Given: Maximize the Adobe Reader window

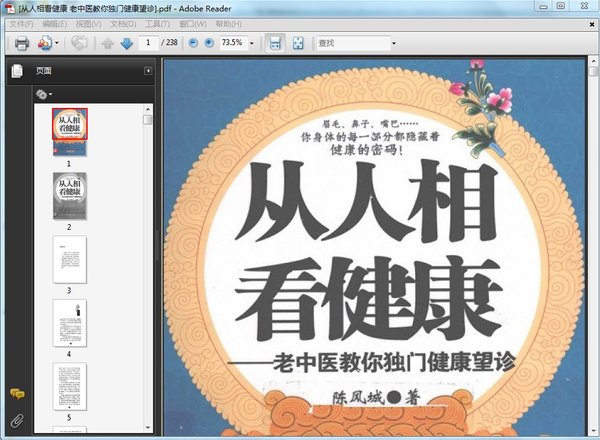Looking at the screenshot, I should (x=561, y=6).
